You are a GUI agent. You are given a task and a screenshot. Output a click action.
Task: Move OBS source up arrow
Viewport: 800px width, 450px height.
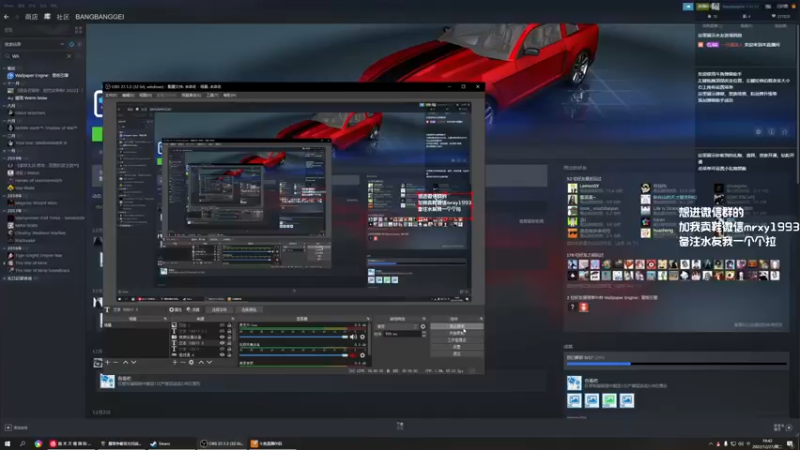click(x=201, y=362)
